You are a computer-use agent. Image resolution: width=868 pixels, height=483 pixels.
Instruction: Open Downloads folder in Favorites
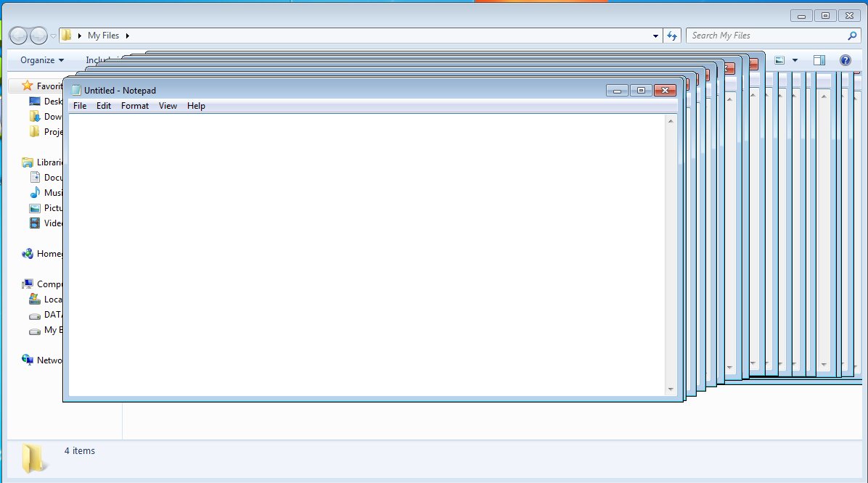pyautogui.click(x=46, y=117)
